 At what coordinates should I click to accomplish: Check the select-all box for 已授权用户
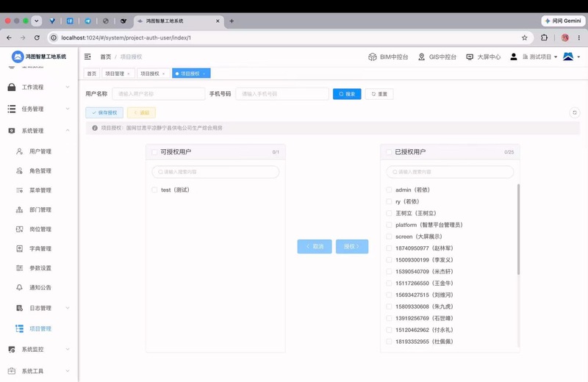(x=389, y=152)
